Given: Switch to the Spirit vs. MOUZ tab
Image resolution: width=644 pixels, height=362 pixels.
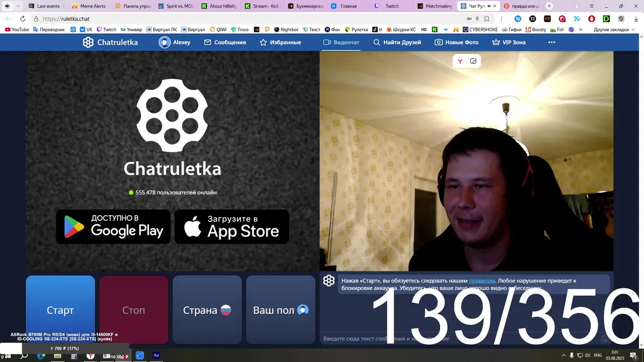Looking at the screenshot, I should pyautogui.click(x=175, y=6).
